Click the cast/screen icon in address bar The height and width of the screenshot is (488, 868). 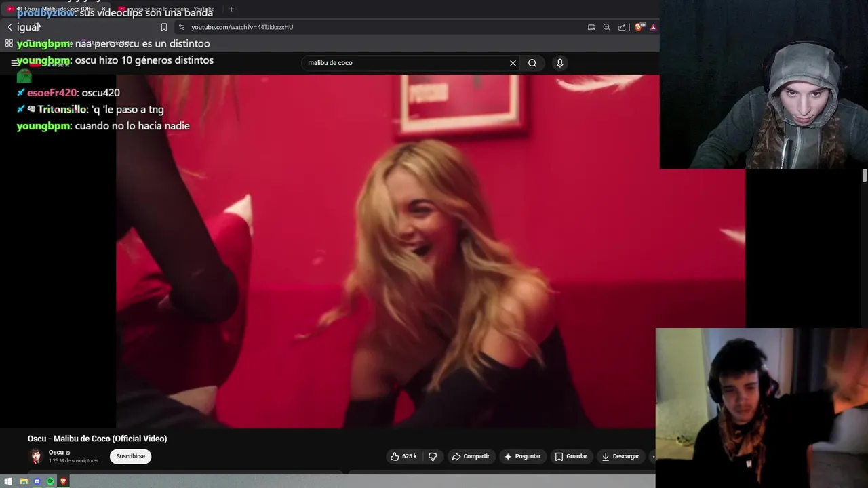pos(591,27)
